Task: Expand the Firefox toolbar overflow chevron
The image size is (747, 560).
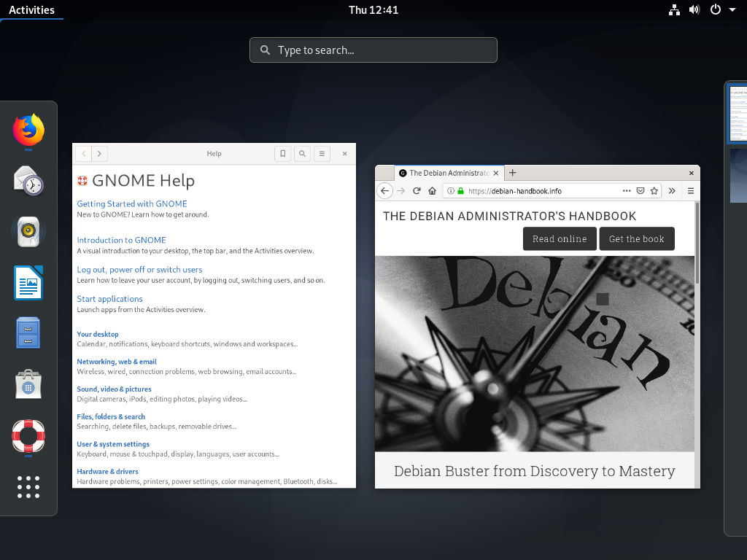Action: 672,190
